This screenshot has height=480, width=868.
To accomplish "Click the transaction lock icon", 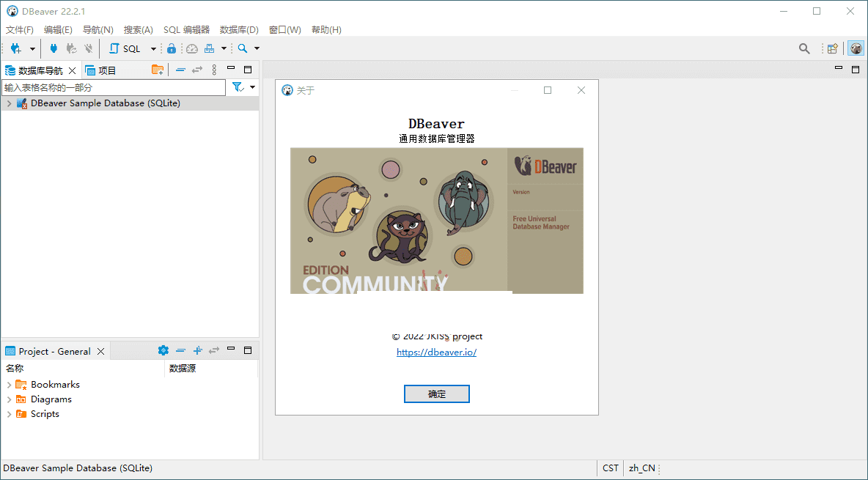I will point(172,48).
